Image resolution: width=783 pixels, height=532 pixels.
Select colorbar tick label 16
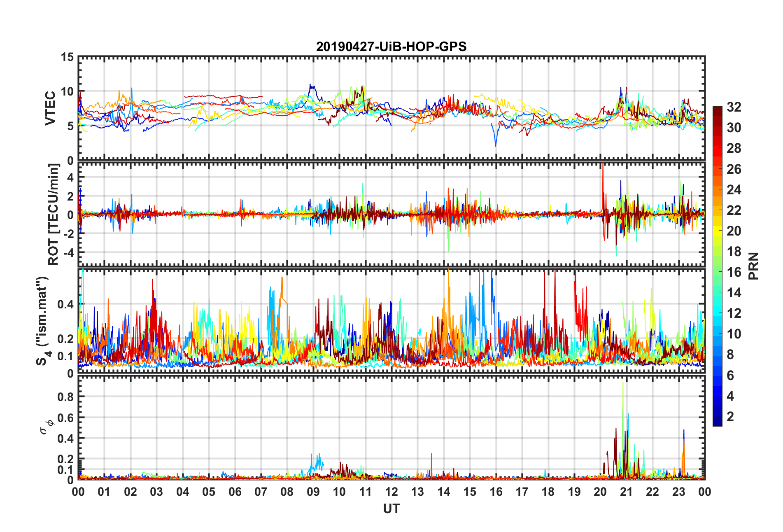coord(734,272)
